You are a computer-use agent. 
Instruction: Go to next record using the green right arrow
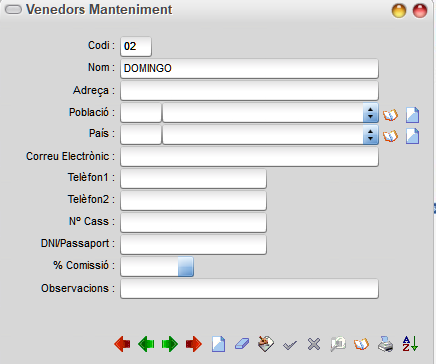pyautogui.click(x=170, y=344)
